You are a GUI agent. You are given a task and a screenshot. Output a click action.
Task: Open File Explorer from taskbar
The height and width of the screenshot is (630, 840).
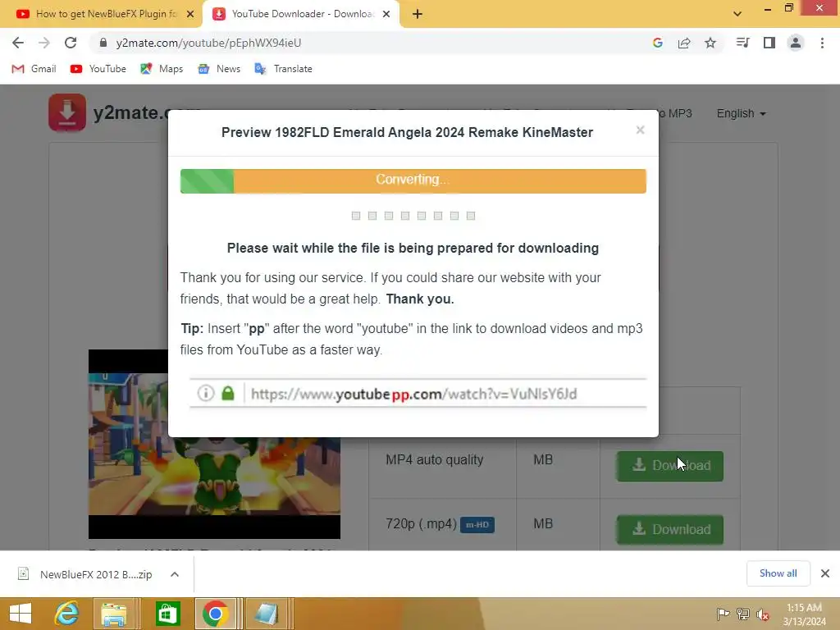click(113, 614)
